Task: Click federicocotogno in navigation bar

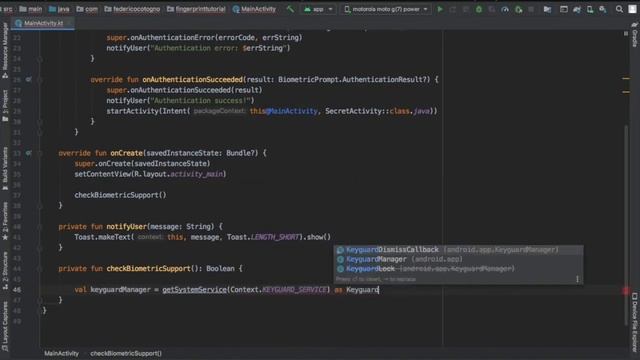Action: coord(132,9)
